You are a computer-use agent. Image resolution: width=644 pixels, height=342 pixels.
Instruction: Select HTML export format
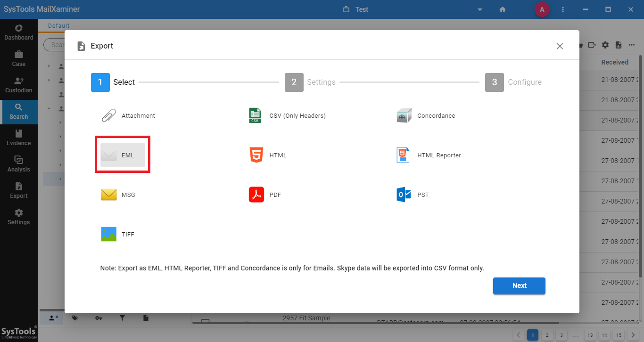point(268,155)
